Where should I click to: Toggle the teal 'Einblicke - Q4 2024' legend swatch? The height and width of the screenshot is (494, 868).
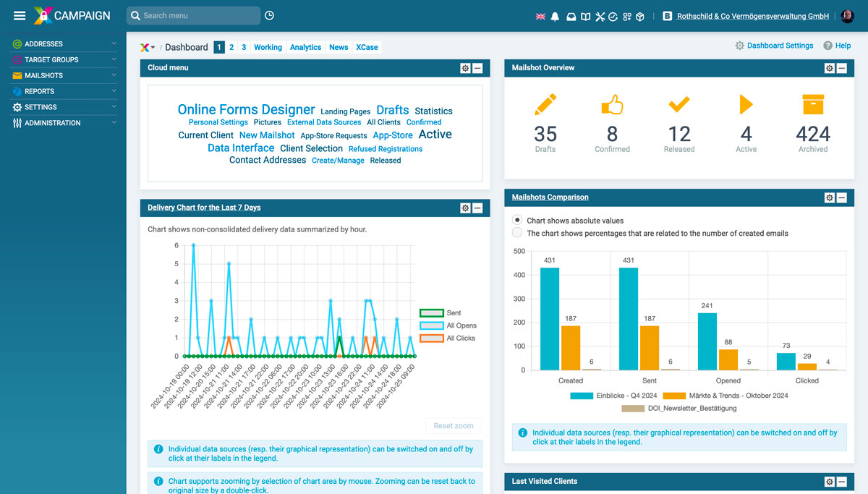click(x=581, y=396)
